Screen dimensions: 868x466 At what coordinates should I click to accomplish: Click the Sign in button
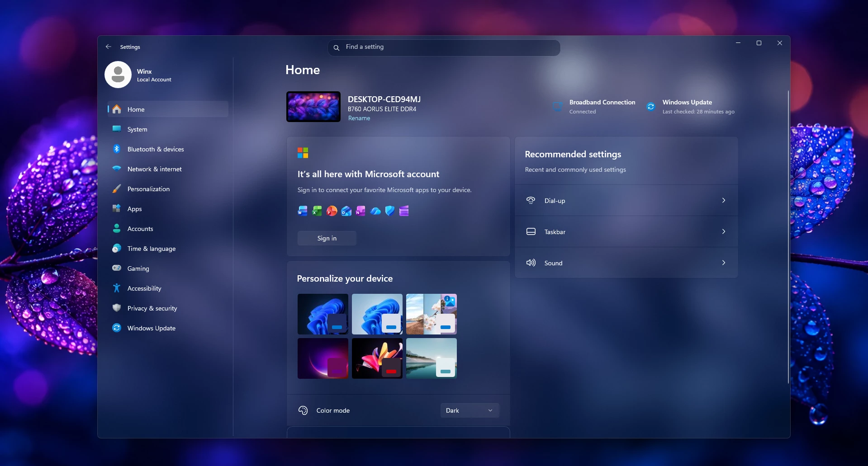click(327, 238)
